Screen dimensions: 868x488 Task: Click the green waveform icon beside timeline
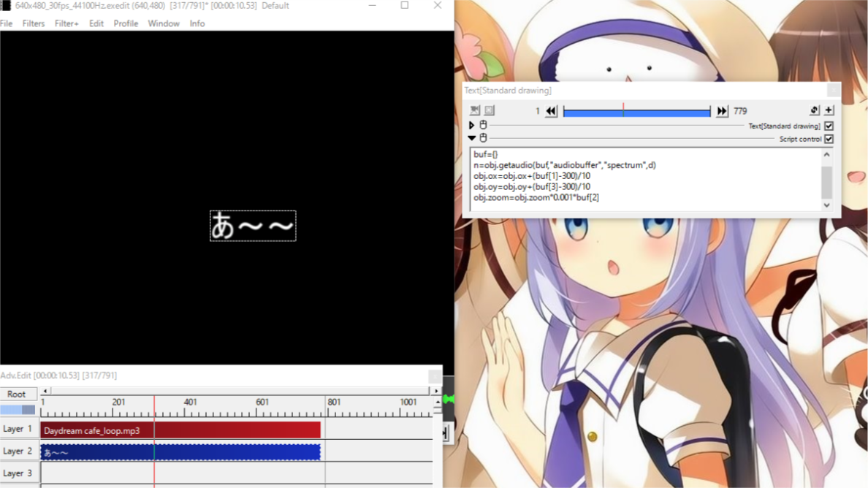pyautogui.click(x=449, y=399)
